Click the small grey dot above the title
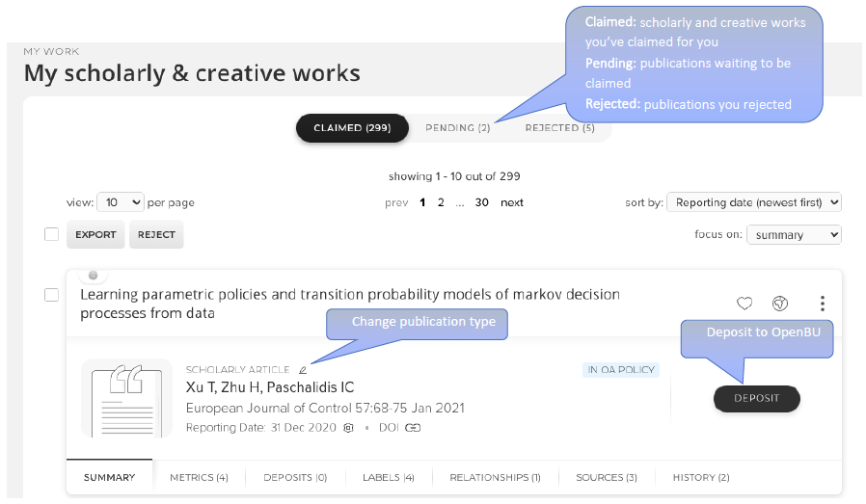 pos(94,275)
